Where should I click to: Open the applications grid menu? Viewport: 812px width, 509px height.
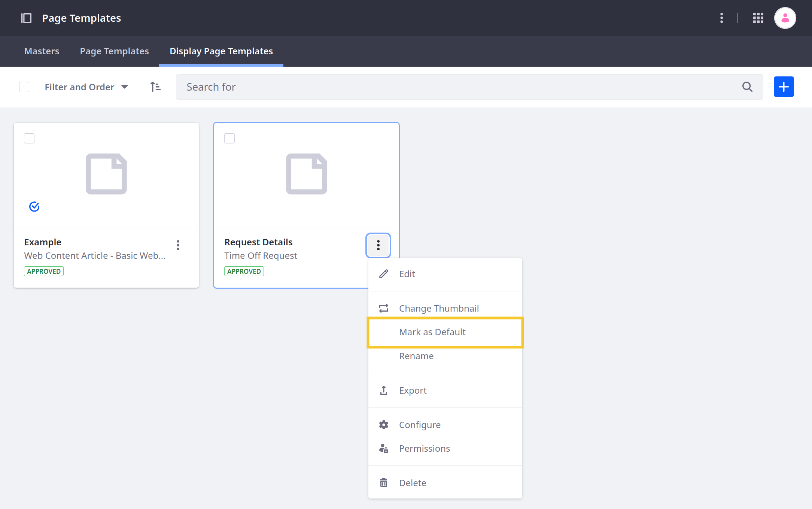[x=758, y=18]
